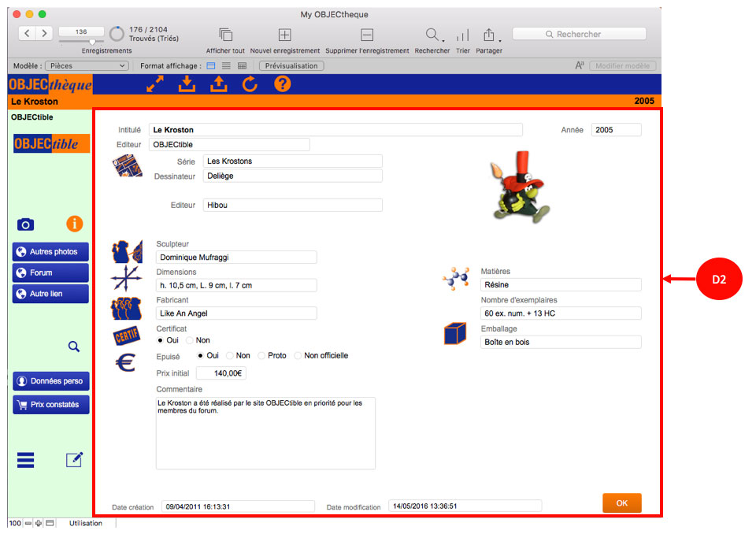
Task: Click the Prévisualisation button
Action: pyautogui.click(x=291, y=65)
